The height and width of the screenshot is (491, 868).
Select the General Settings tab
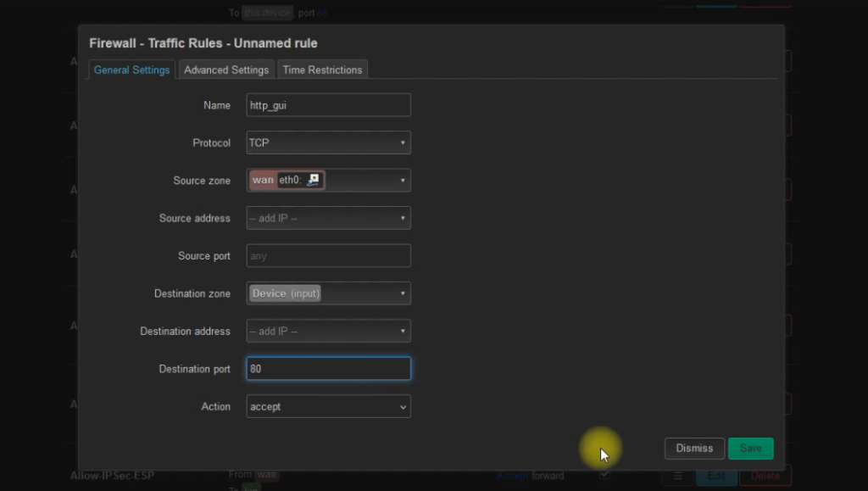pyautogui.click(x=131, y=70)
